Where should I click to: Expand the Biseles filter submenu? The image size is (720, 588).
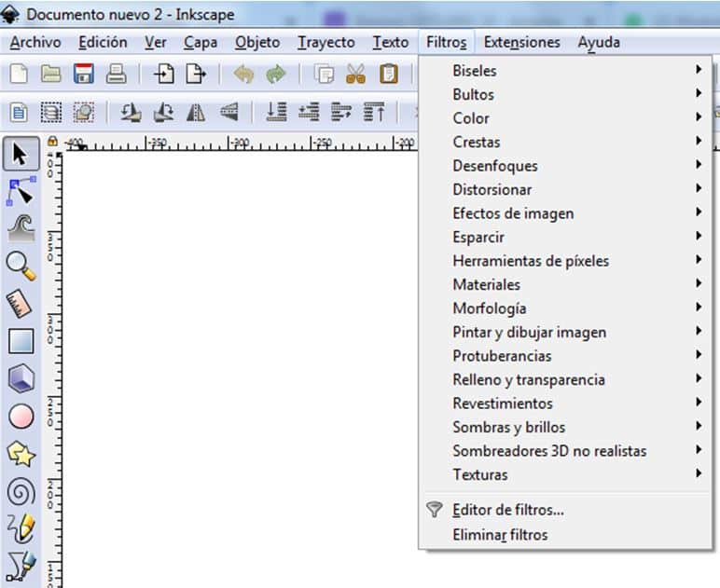coord(566,71)
